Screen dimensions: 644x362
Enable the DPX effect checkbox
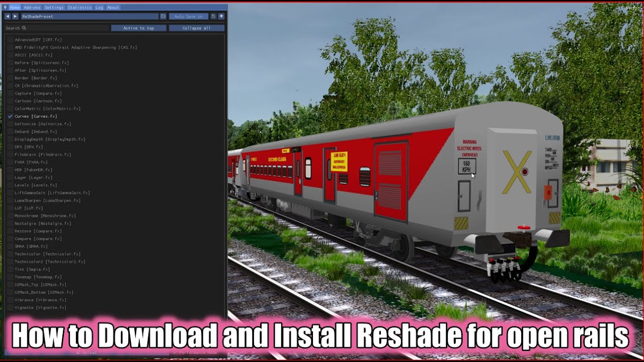[x=10, y=147]
